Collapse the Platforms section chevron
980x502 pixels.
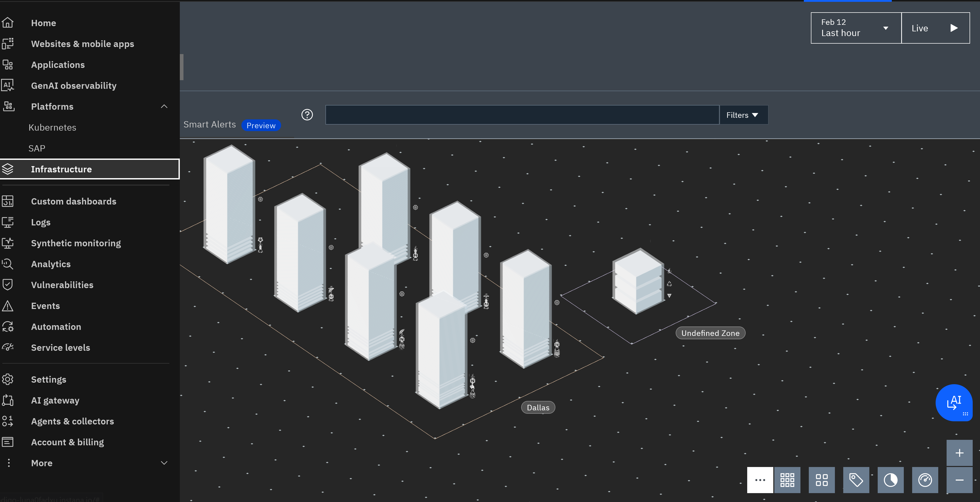coord(164,107)
